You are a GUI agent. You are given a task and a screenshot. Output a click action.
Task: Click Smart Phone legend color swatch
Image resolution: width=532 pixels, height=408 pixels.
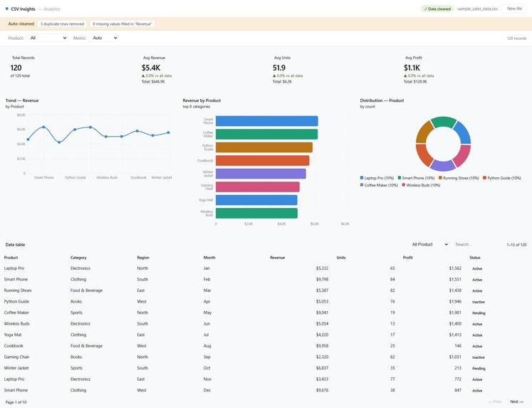point(400,178)
